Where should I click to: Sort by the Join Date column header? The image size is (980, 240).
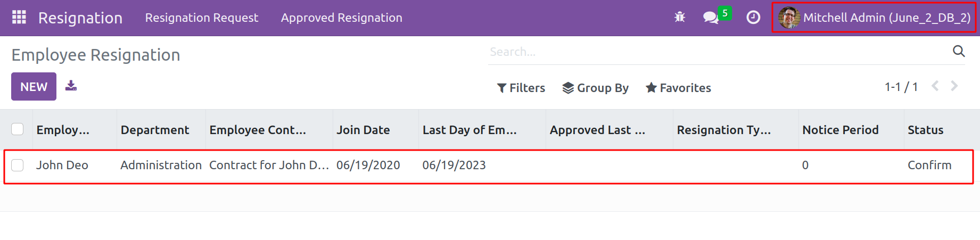tap(363, 130)
